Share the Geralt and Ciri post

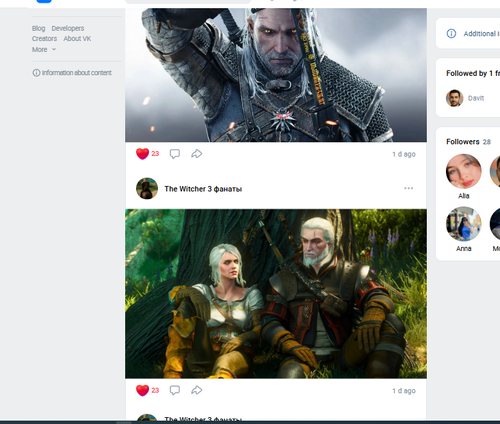(197, 390)
